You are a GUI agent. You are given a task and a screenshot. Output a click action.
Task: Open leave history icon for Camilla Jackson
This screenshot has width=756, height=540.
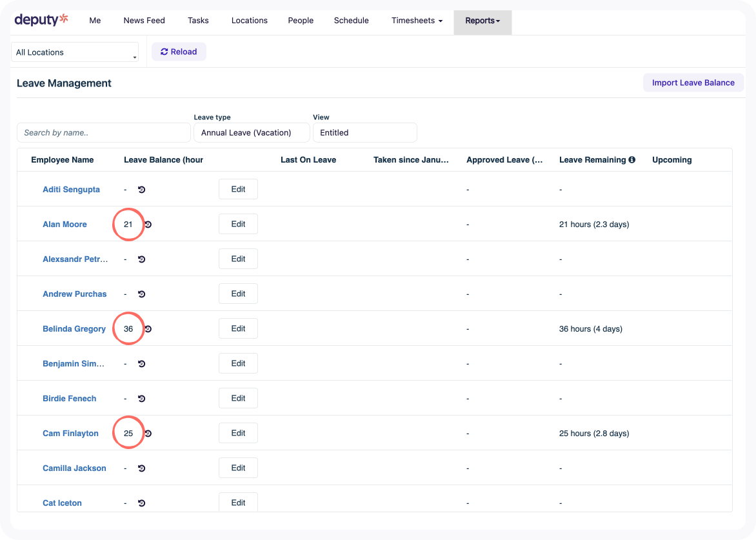[141, 468]
